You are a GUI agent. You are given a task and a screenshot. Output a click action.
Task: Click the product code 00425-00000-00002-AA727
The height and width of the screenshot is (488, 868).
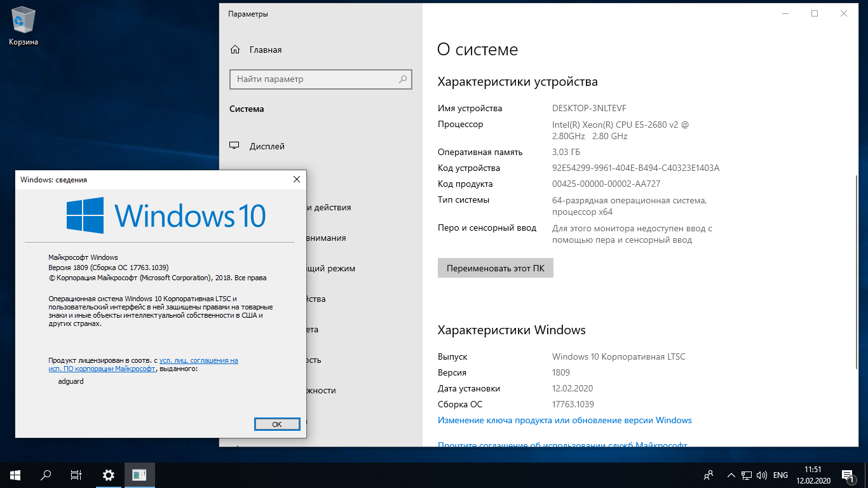click(606, 184)
